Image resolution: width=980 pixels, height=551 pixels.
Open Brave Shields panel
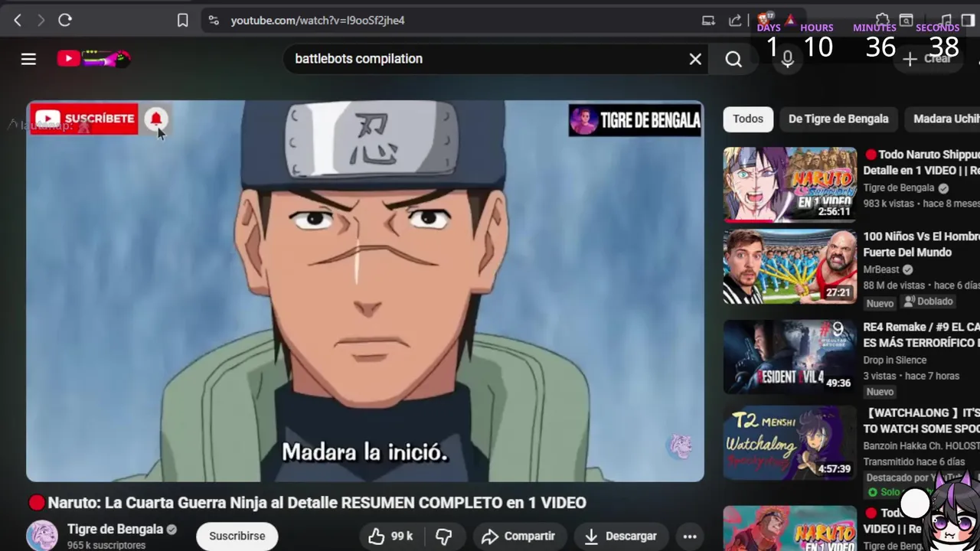point(763,19)
